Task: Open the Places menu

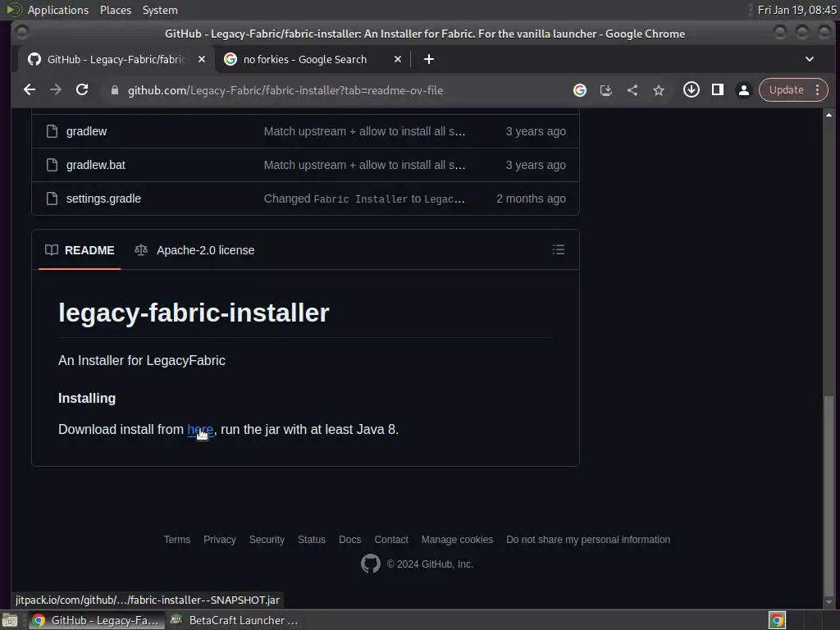Action: pyautogui.click(x=115, y=10)
